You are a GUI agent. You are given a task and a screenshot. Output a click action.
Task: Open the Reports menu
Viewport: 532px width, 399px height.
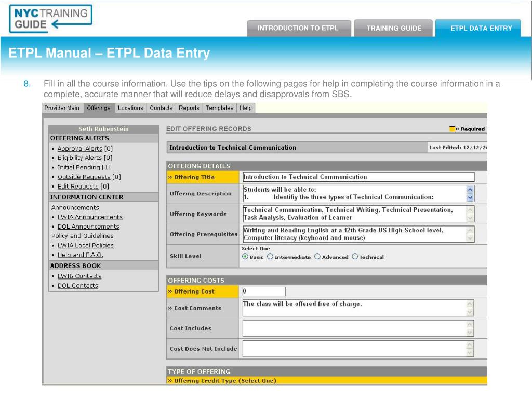click(189, 108)
